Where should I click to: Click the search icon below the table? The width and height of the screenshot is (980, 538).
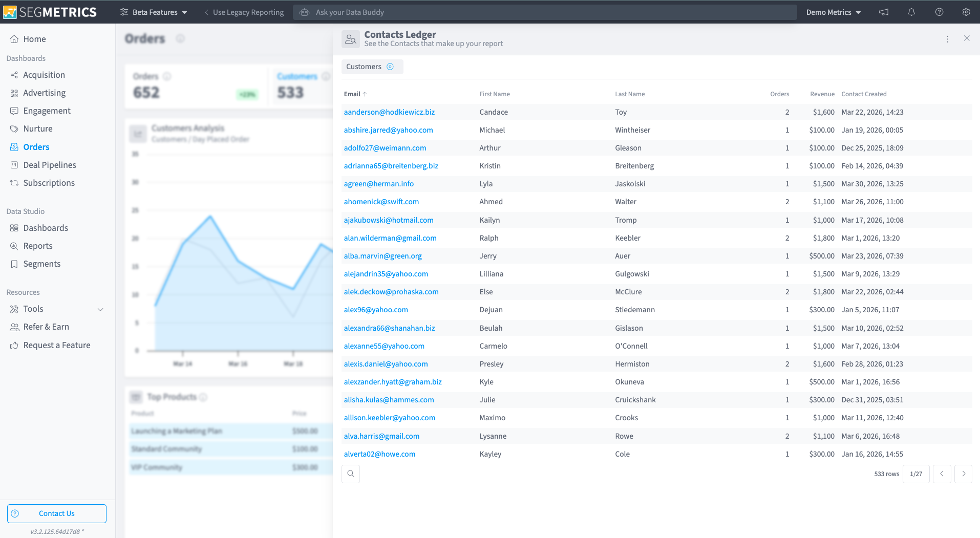pyautogui.click(x=351, y=474)
